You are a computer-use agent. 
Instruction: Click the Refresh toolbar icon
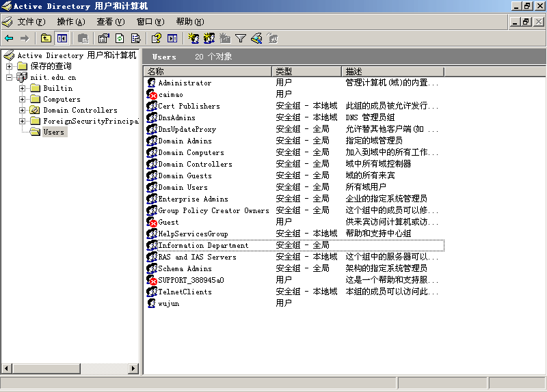point(120,38)
